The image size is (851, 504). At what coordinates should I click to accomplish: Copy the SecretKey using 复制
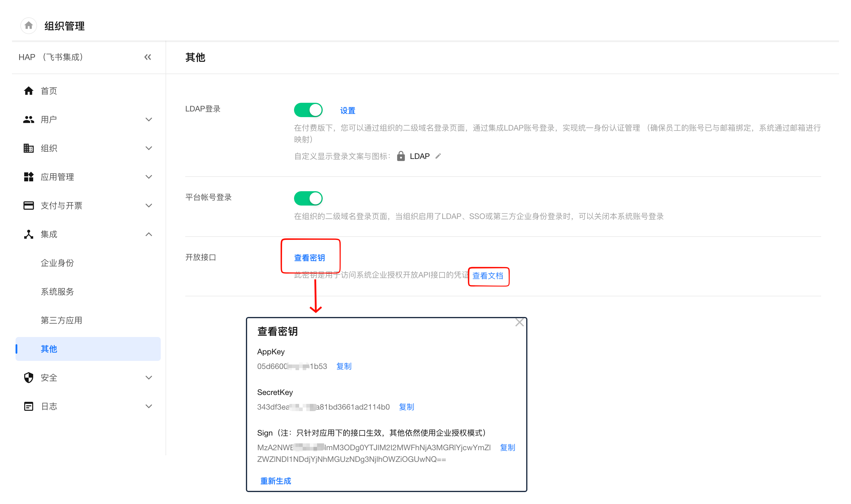406,407
